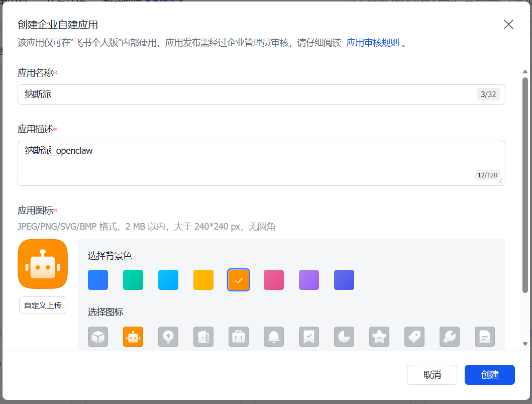
Task: Choose the robot app icon
Action: [x=133, y=337]
